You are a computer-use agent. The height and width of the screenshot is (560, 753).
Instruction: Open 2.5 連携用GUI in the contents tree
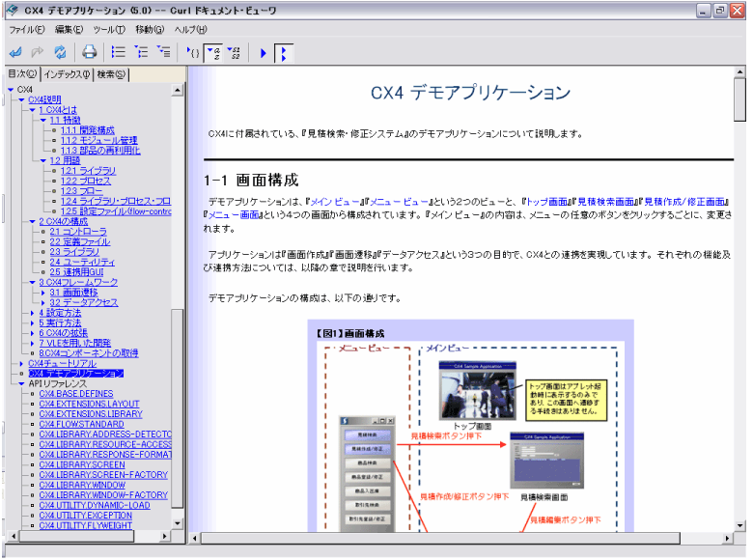point(76,272)
